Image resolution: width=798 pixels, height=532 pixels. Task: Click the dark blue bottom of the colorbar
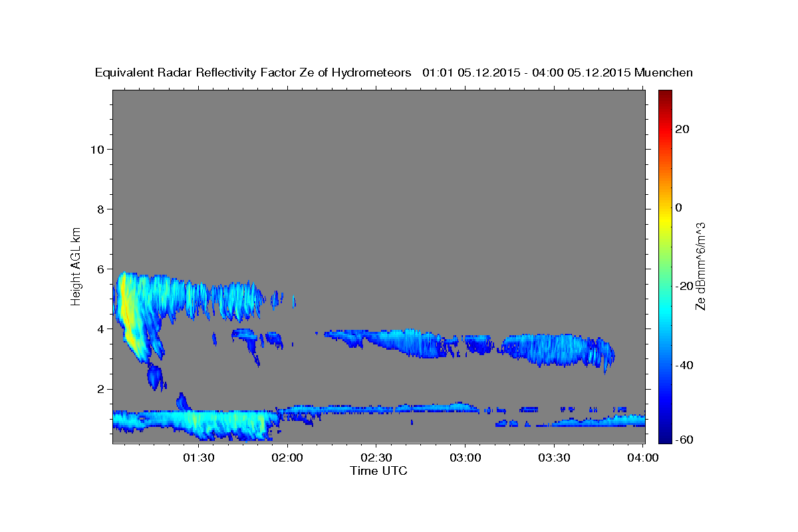(666, 432)
